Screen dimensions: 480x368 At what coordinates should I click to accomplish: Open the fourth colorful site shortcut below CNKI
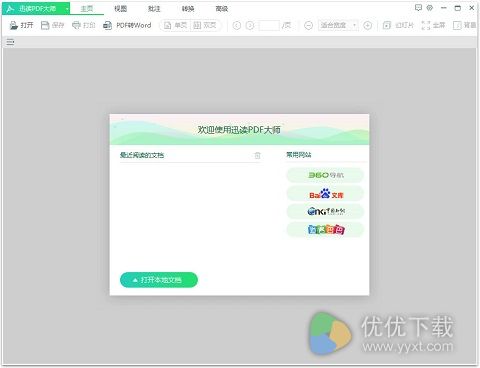click(x=325, y=229)
